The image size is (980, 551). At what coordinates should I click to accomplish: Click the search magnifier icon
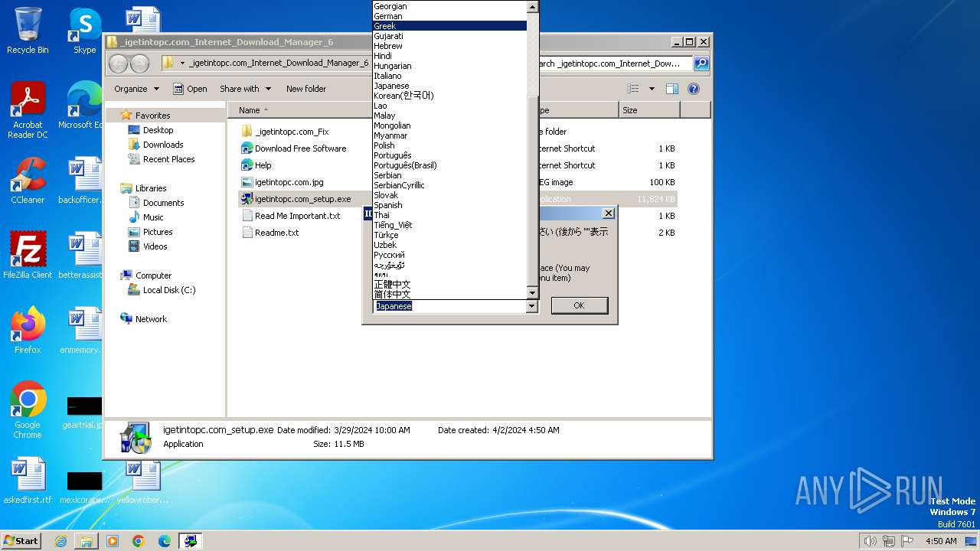pos(701,64)
